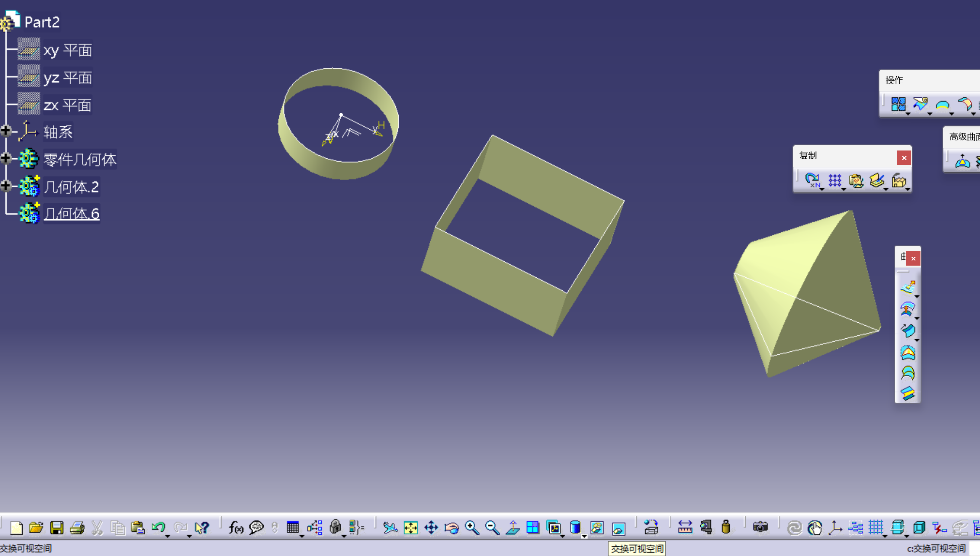
Task: Toggle the multi-view layout icon
Action: 532,527
